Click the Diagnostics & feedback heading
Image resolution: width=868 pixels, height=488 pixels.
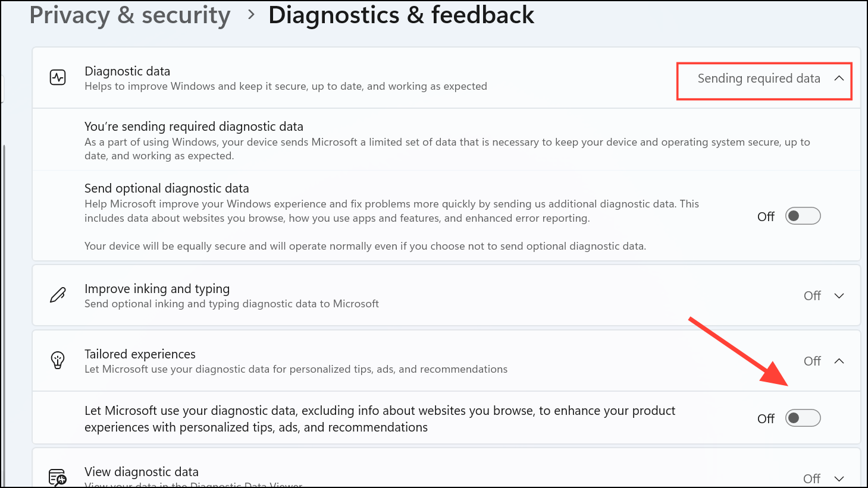(402, 15)
